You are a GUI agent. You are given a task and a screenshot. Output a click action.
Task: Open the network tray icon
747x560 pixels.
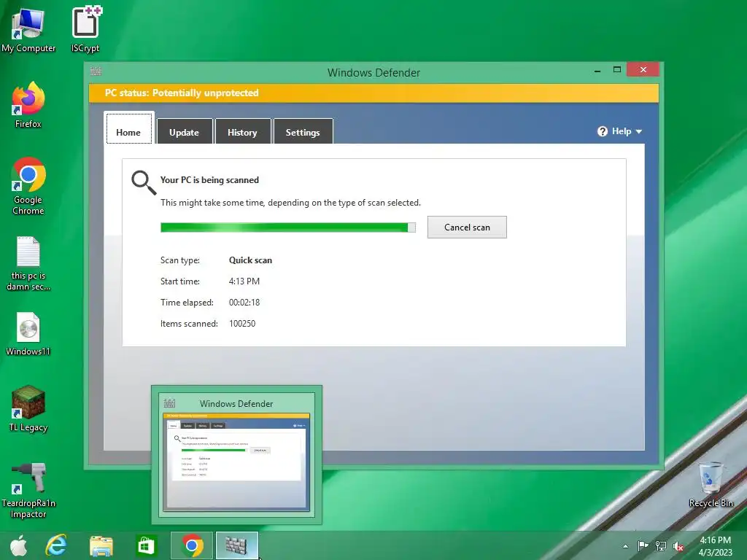661,545
